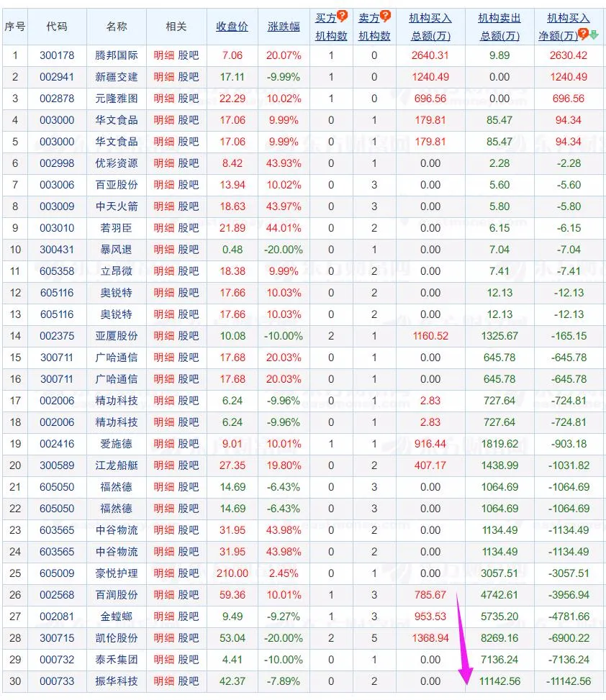Click the help icon beside 卖方机构数 header

pos(385,14)
